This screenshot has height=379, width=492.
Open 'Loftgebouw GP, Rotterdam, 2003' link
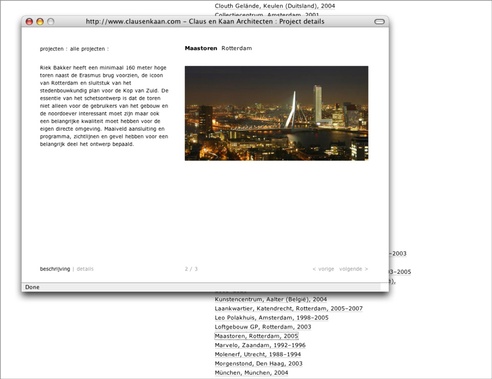pyautogui.click(x=263, y=327)
